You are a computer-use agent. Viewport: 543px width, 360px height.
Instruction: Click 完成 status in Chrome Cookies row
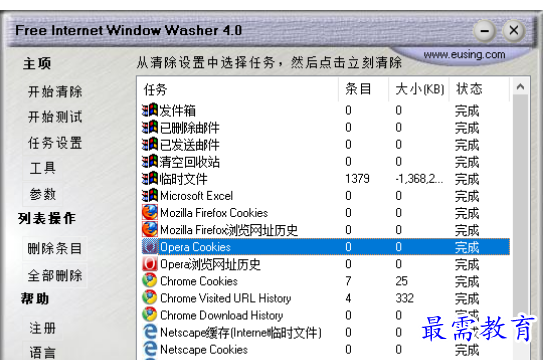point(467,281)
